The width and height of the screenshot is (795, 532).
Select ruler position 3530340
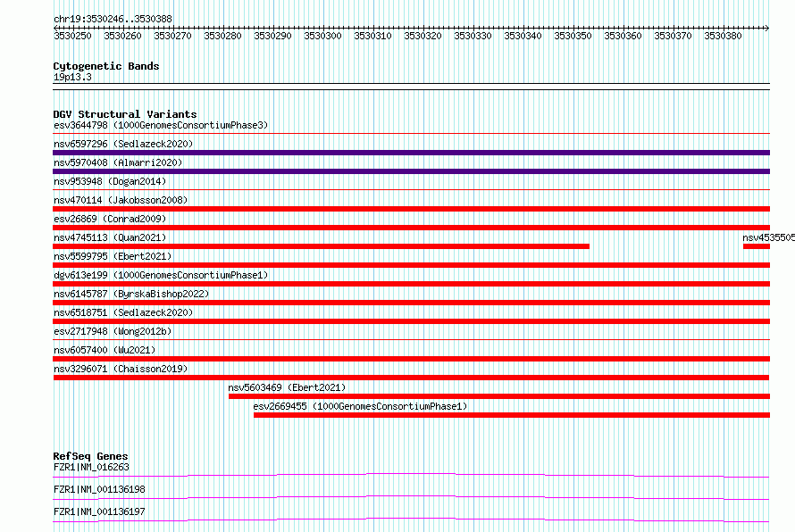(523, 36)
